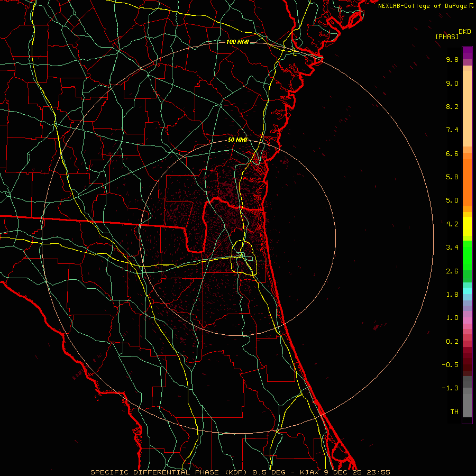Click the pink swatch near the 1.0 value
476x476 pixels.
(x=467, y=318)
